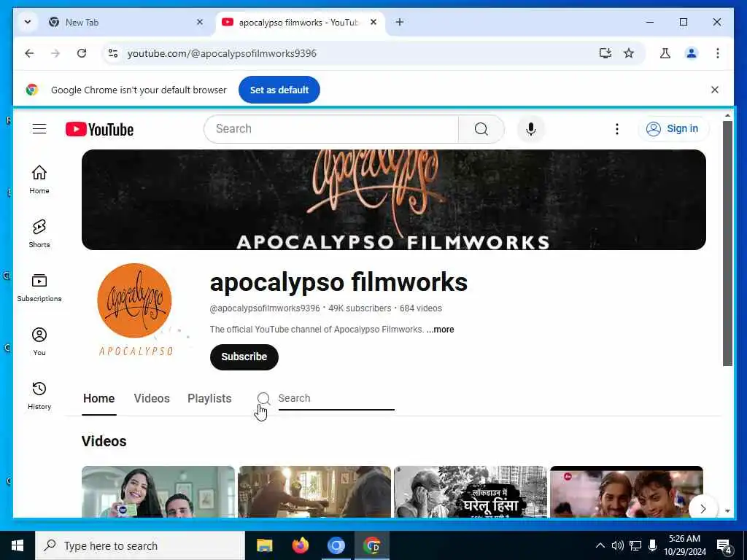Show next videos with right chevron
Image resolution: width=747 pixels, height=560 pixels.
703,508
